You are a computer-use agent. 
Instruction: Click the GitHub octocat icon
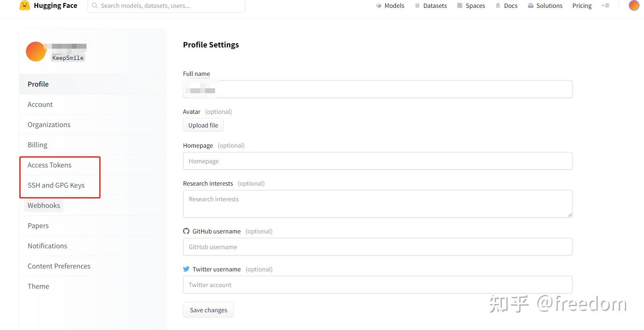click(186, 231)
